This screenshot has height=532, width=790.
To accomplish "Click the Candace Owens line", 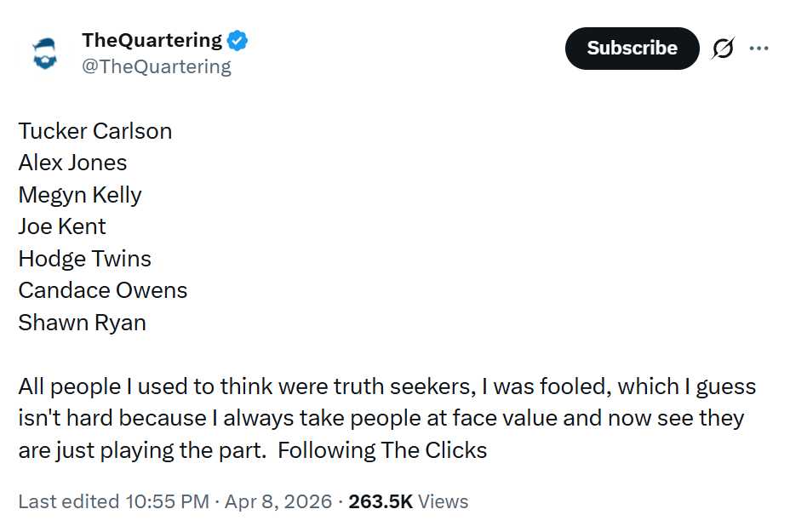I will (x=103, y=290).
